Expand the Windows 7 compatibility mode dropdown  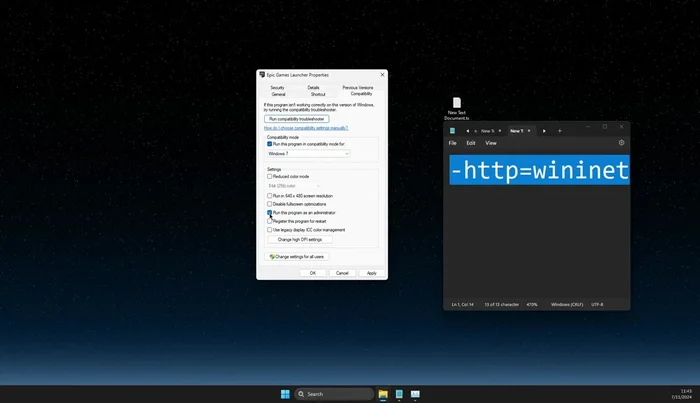pyautogui.click(x=308, y=154)
